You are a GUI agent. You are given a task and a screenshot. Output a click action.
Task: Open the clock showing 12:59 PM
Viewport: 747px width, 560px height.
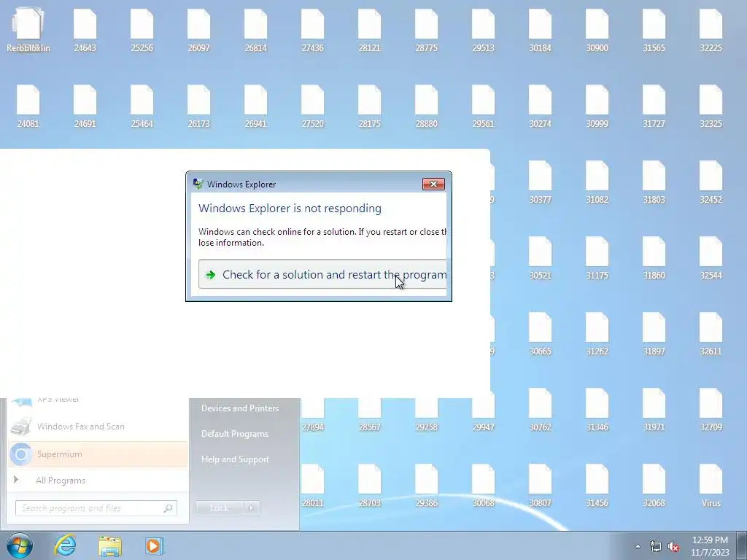(710, 546)
